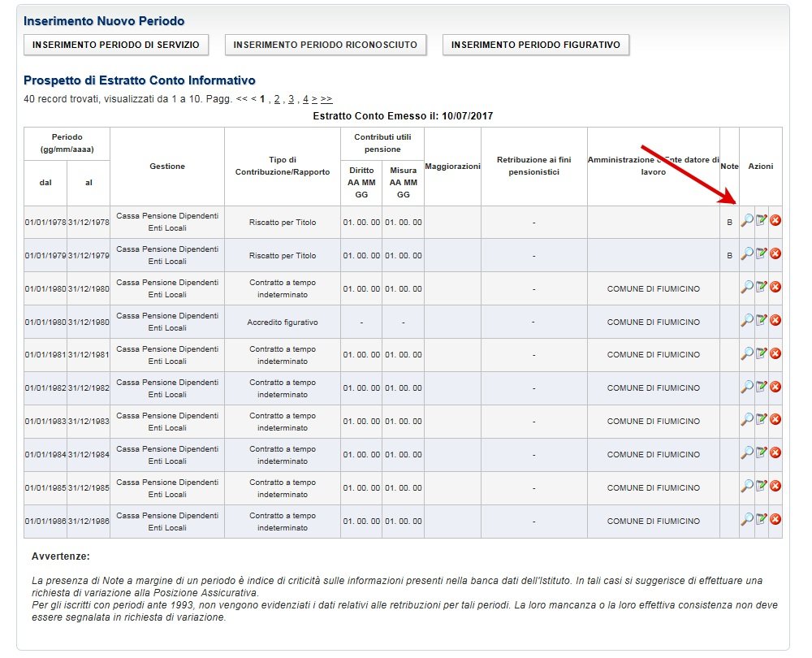
Task: Delete the 01/01/1978 period row
Action: [775, 221]
